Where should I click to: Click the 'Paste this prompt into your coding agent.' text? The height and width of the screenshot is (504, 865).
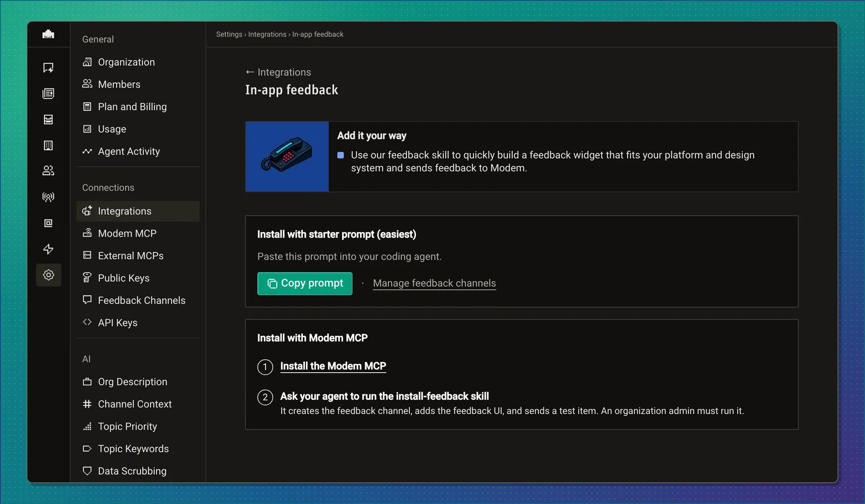(x=349, y=257)
